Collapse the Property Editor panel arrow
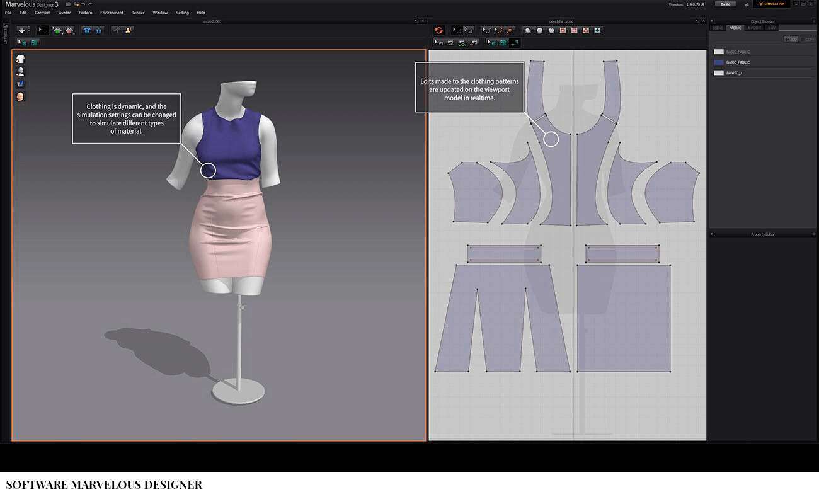 712,234
